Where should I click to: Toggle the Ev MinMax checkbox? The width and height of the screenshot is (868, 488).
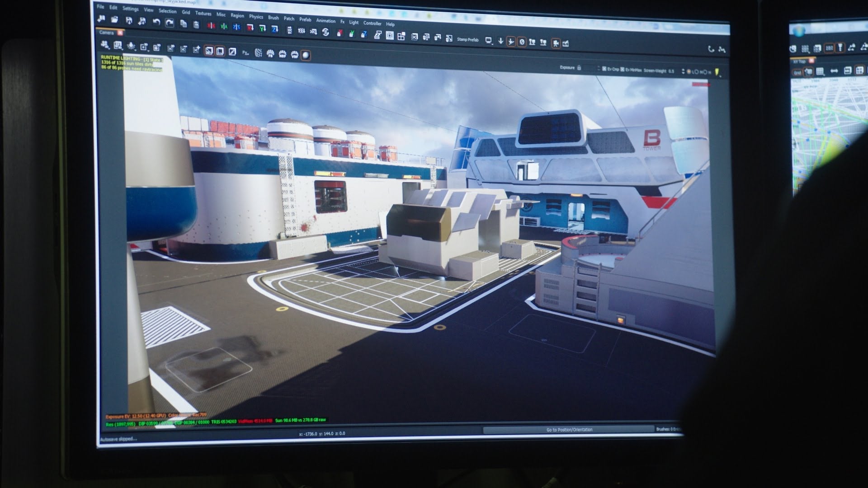coord(623,69)
